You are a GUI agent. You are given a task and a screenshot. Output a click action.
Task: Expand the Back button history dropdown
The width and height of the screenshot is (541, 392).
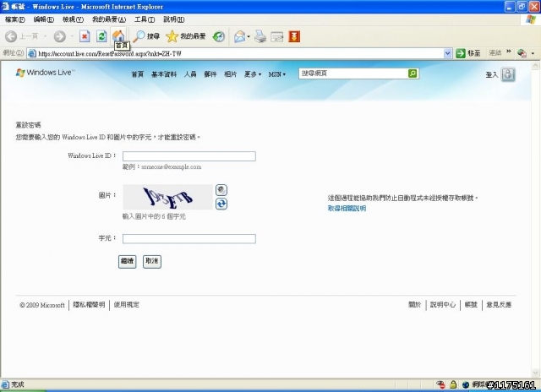tap(45, 36)
